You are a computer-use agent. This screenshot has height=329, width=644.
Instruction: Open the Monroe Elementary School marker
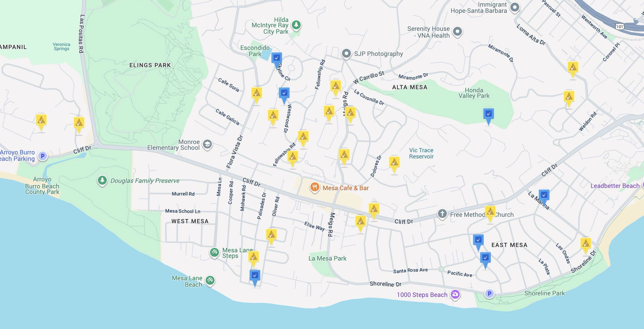207,144
